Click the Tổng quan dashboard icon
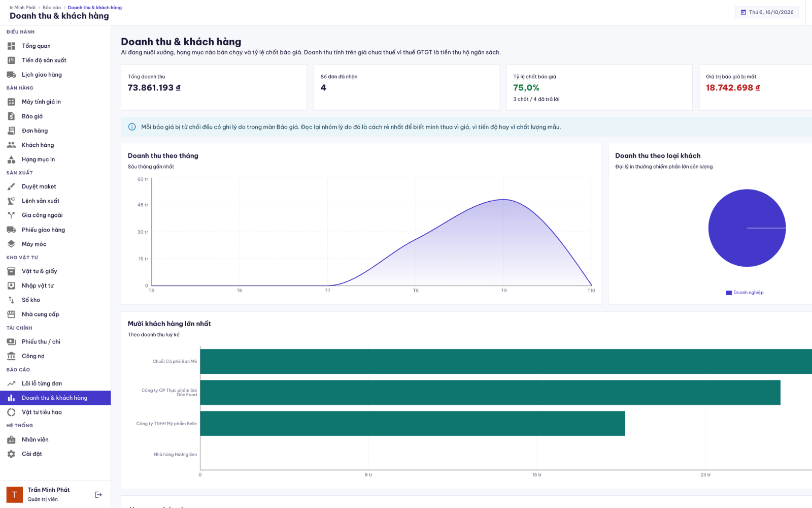This screenshot has height=508, width=812. tap(11, 46)
